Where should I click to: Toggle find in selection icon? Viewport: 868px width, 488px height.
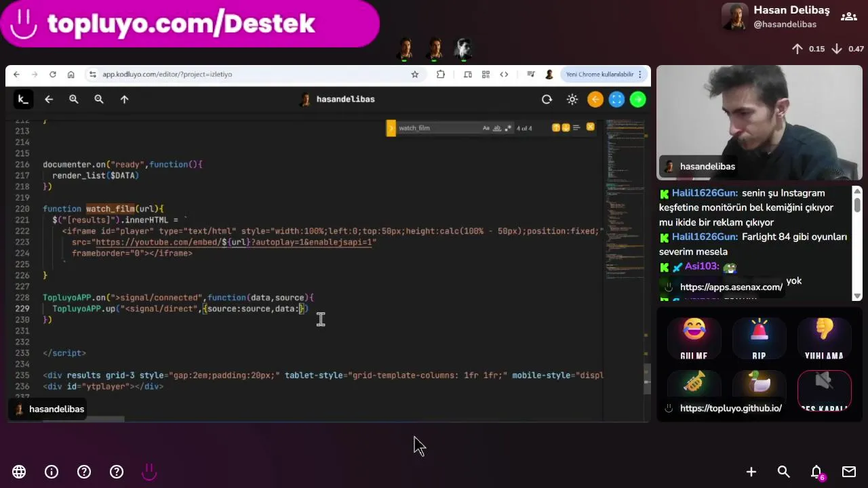click(576, 127)
